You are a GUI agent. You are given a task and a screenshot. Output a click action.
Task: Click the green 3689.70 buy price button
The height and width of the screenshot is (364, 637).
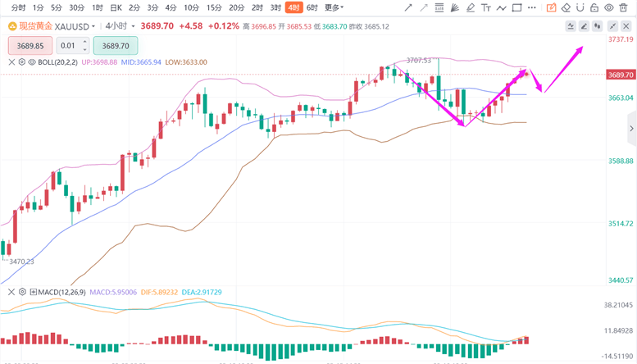[x=116, y=46]
